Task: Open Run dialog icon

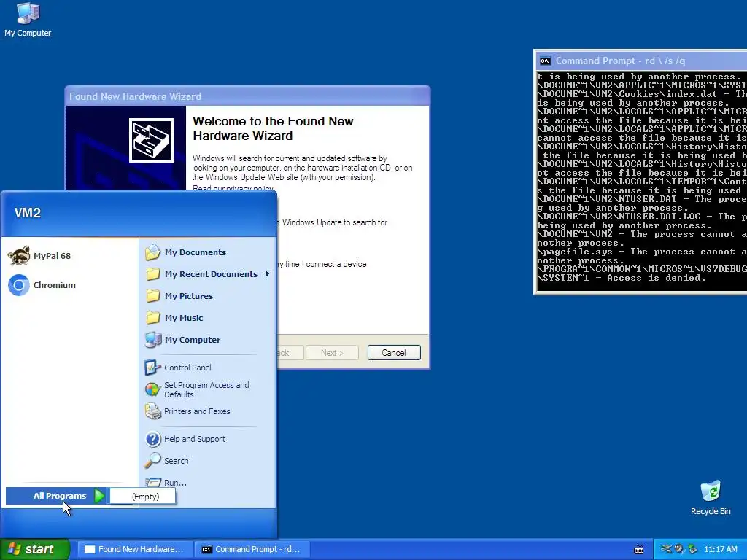Action: coord(153,482)
